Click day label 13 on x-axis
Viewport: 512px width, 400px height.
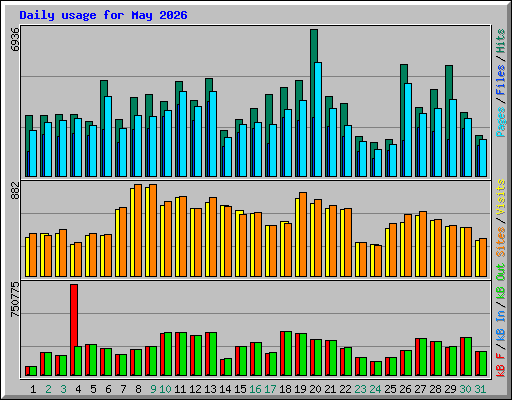click(x=210, y=389)
